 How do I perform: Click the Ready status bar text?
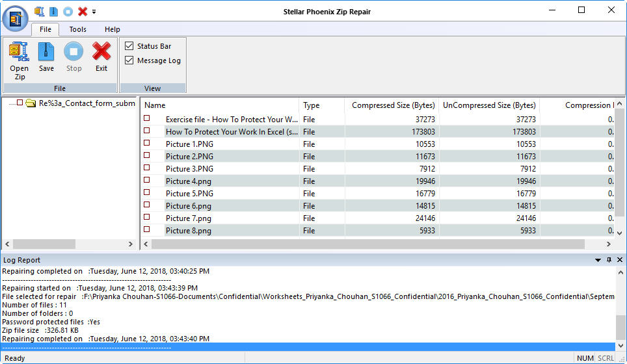pyautogui.click(x=14, y=358)
